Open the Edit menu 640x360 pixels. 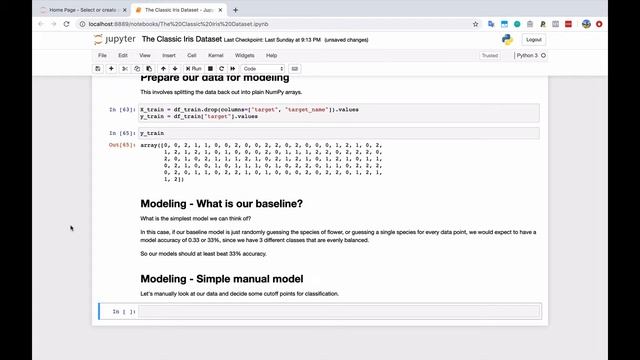click(123, 56)
